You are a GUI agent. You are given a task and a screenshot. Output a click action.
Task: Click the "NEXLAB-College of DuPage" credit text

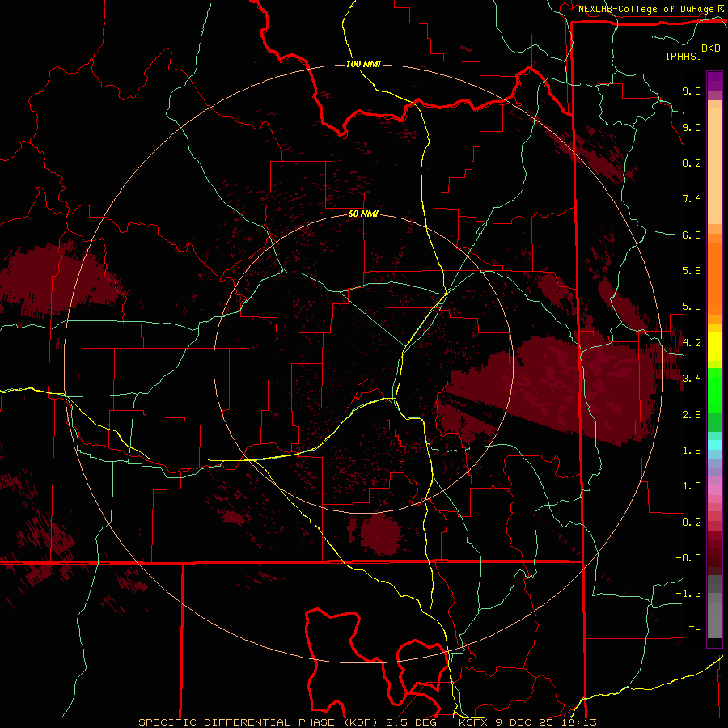pyautogui.click(x=645, y=9)
